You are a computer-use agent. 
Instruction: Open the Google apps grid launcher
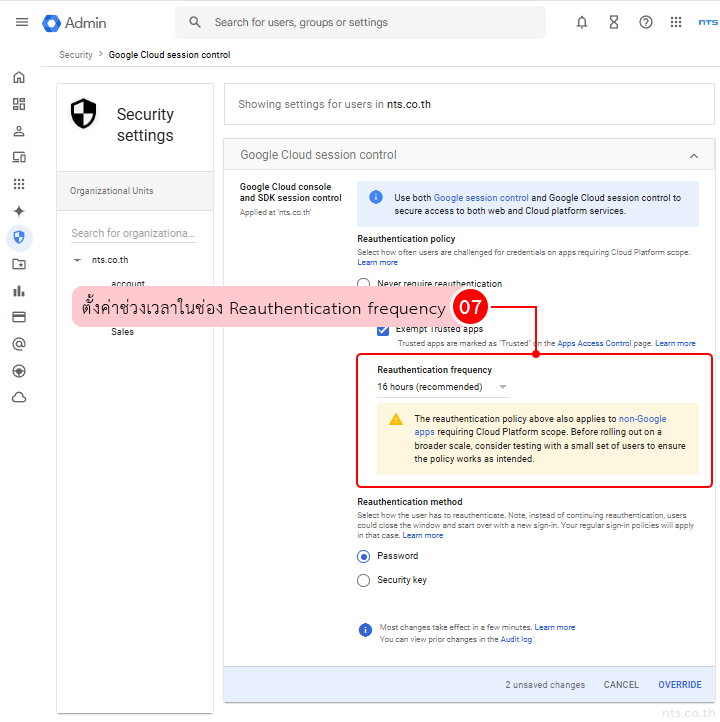click(x=676, y=22)
